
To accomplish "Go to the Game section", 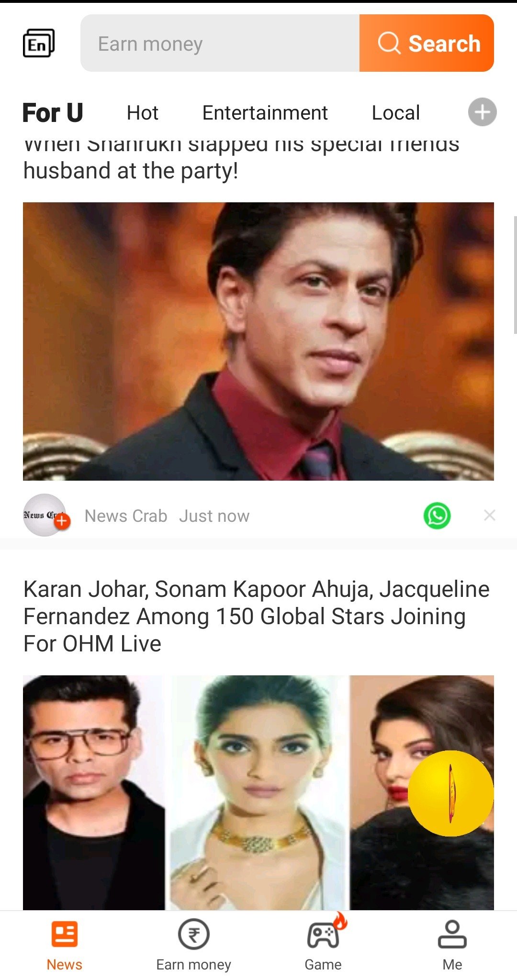I will point(323,946).
